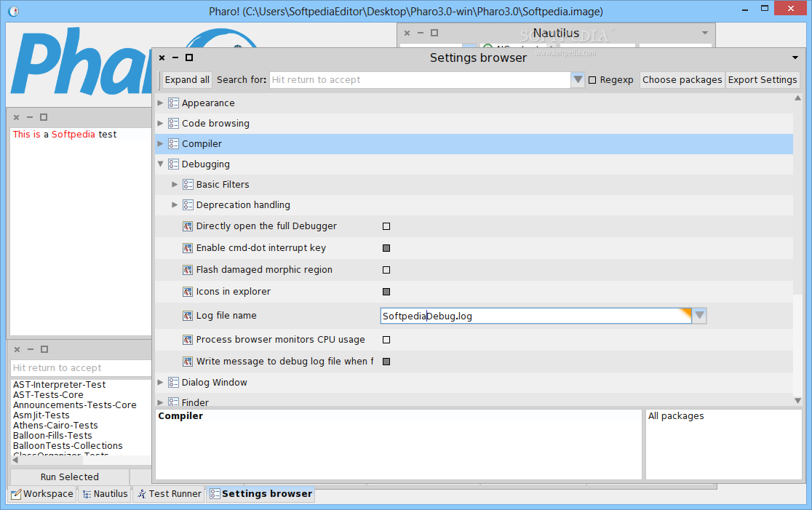Minimize the main Pharo OS window
Screen dimensions: 812x510
pyautogui.click(x=744, y=10)
